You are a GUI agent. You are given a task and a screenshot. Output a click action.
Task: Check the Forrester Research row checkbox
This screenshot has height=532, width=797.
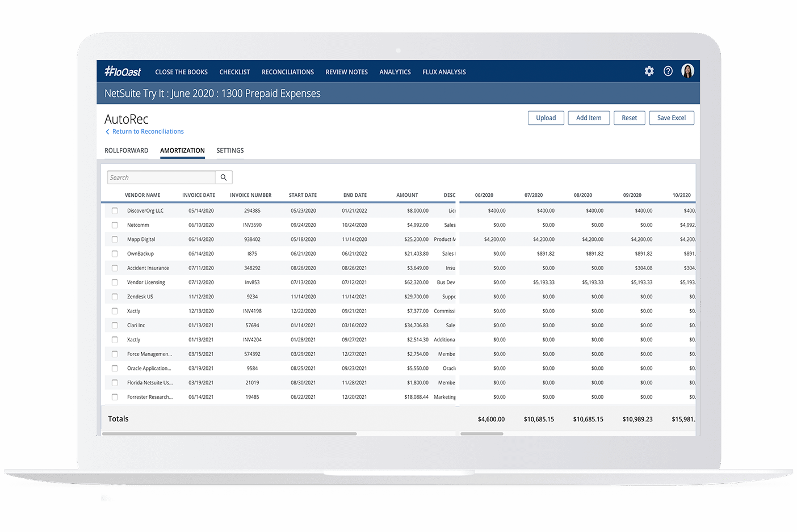coord(115,397)
